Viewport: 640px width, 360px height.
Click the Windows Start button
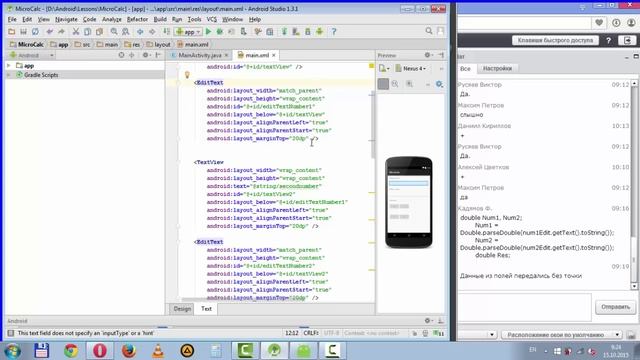click(x=12, y=351)
